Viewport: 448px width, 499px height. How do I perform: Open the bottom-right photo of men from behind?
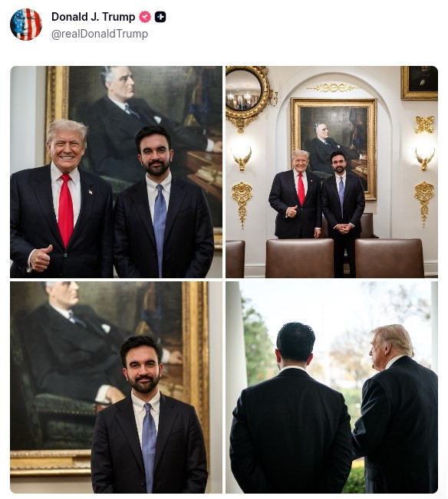point(332,387)
